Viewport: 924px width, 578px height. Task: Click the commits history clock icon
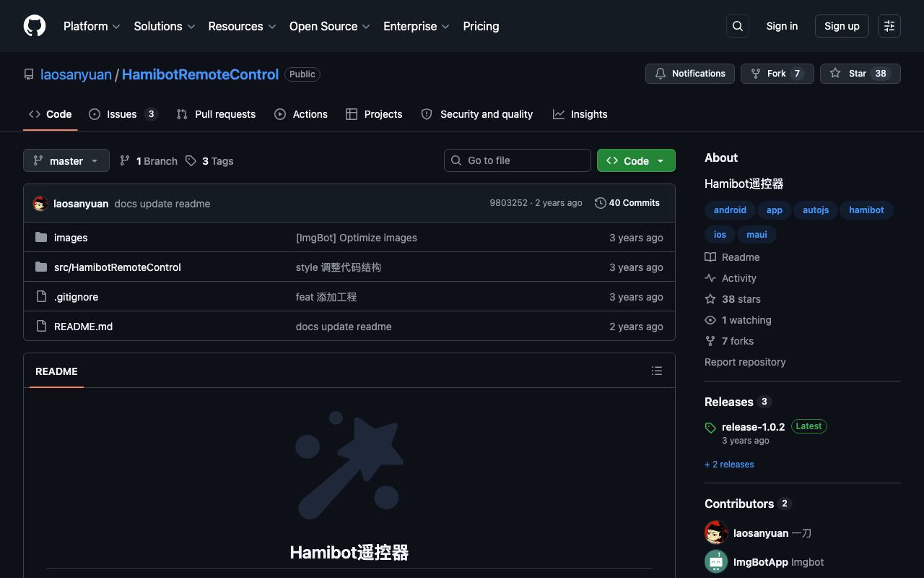coord(600,203)
